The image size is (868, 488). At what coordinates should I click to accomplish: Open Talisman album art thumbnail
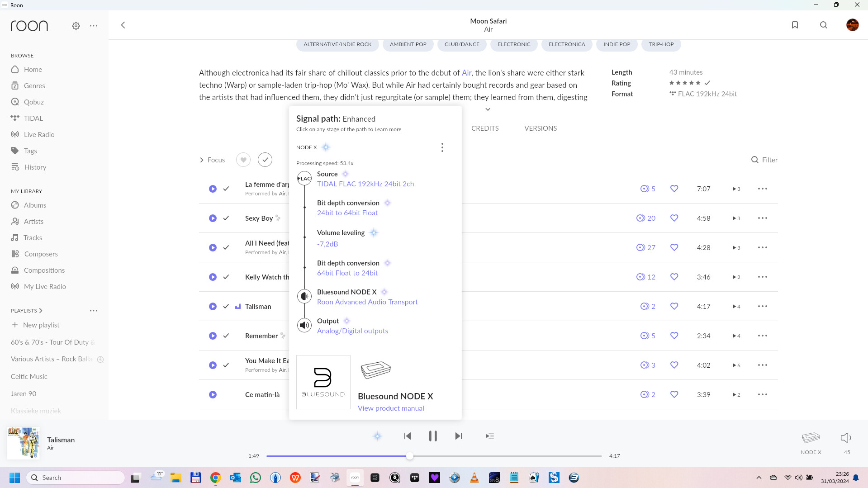tap(24, 443)
